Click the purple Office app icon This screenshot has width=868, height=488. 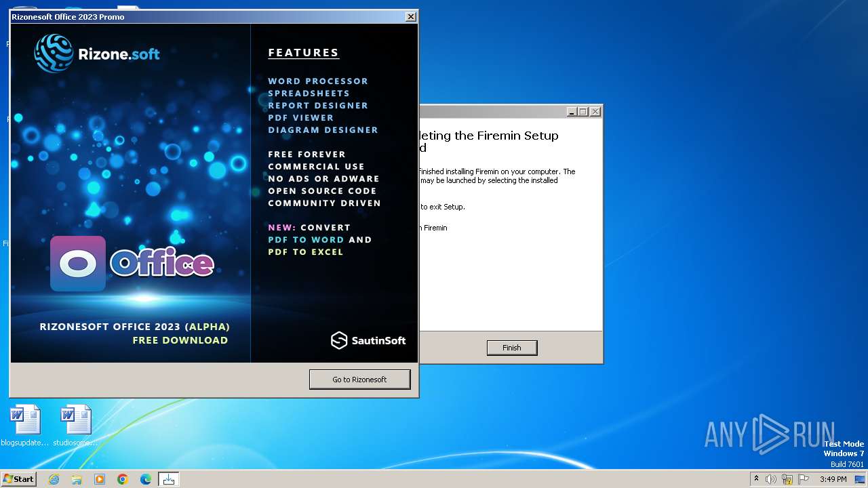(78, 264)
